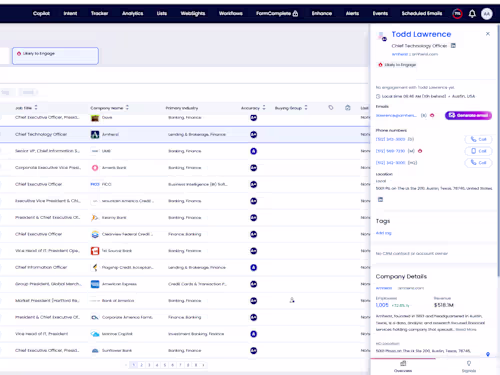
Task: Click the Monroe Capital logo
Action: [x=95, y=334]
